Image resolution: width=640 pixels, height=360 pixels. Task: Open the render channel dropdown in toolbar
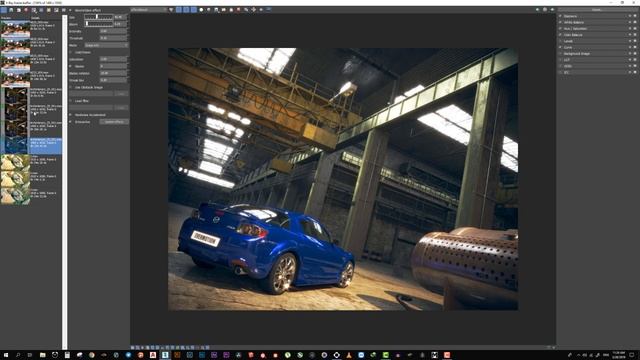point(149,9)
